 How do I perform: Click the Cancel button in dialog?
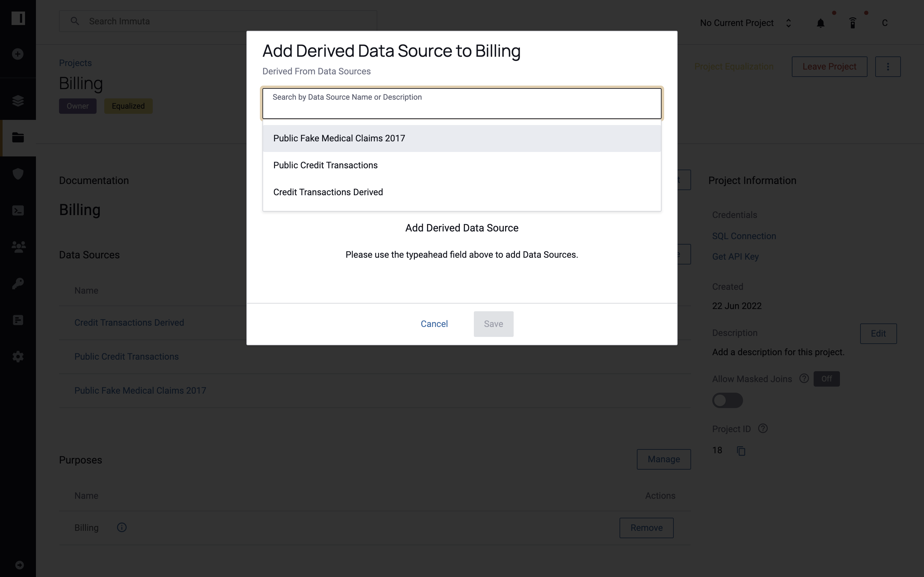pyautogui.click(x=434, y=324)
